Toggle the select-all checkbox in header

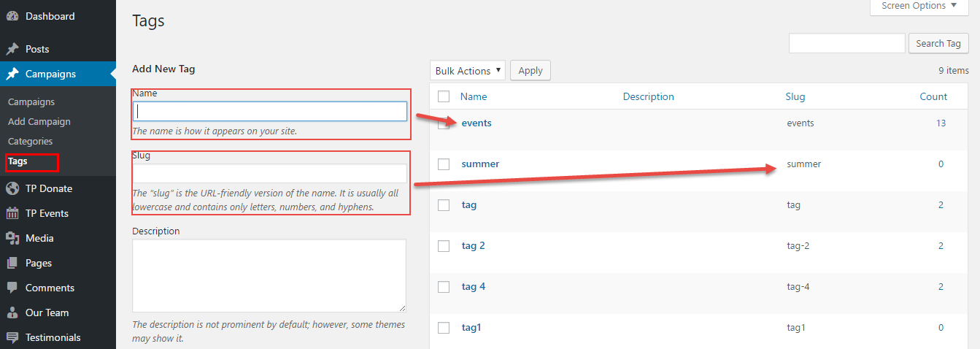click(x=444, y=96)
